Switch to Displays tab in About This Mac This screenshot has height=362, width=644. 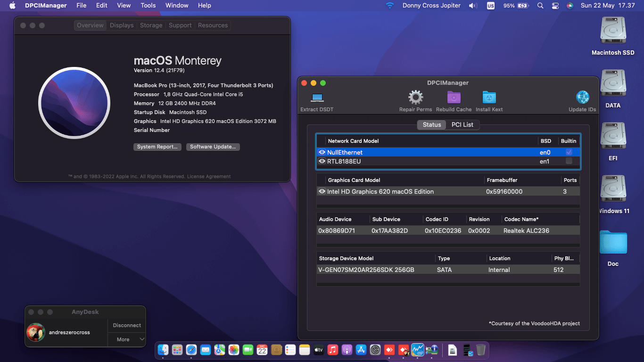[x=122, y=25]
